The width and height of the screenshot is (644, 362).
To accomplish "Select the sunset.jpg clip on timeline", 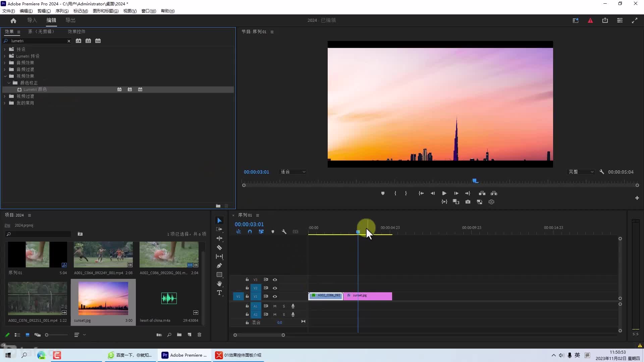I will click(368, 296).
